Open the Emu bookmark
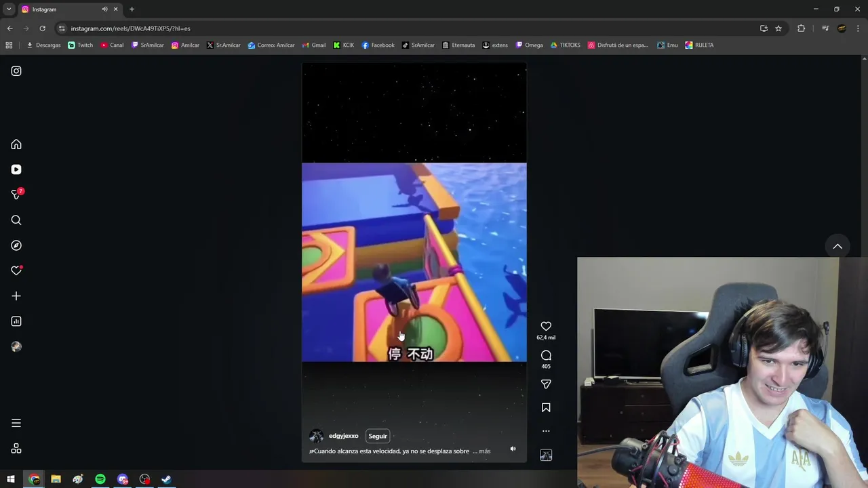This screenshot has height=488, width=868. coord(667,45)
